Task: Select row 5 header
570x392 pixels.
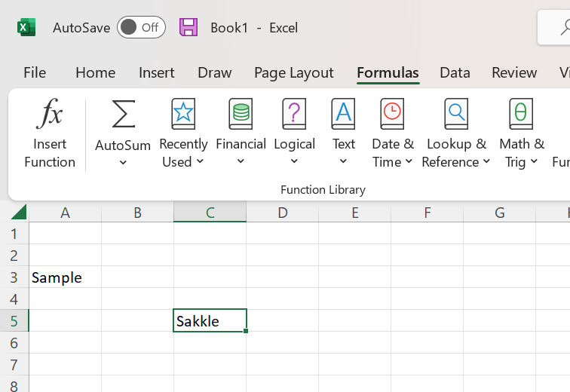Action: point(14,321)
